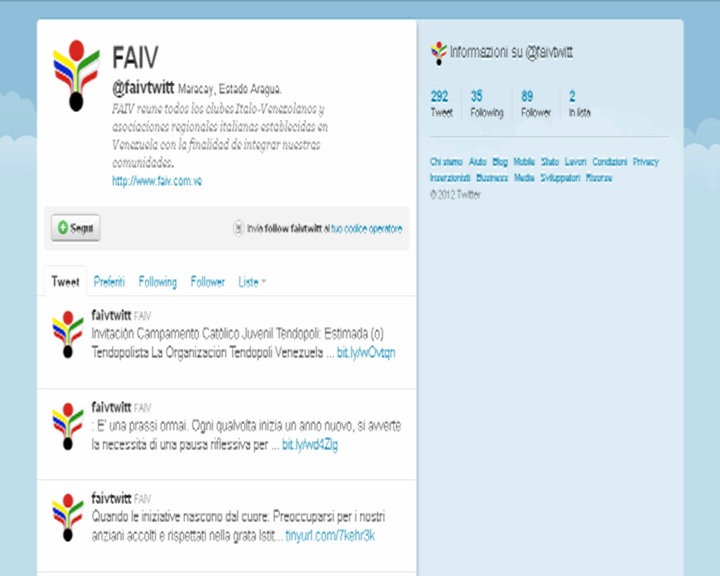View the 89 Follower count

(x=535, y=103)
